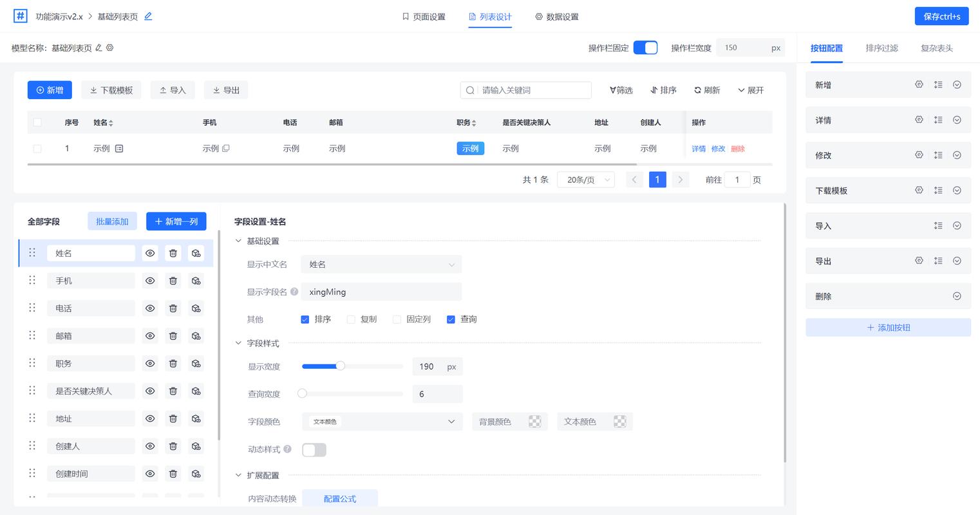Click the gear icon next to 模型名称
980x515 pixels.
(109, 48)
